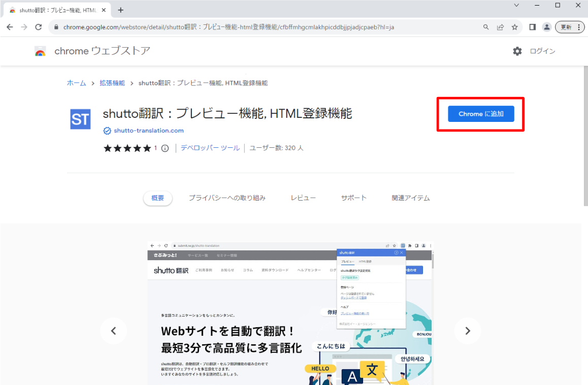Click the ログイン link

[x=542, y=51]
